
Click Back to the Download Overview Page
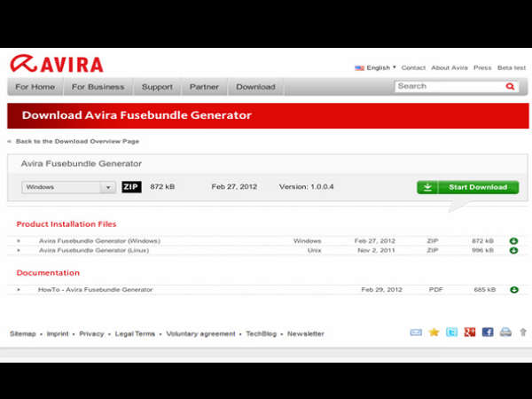[x=77, y=141]
